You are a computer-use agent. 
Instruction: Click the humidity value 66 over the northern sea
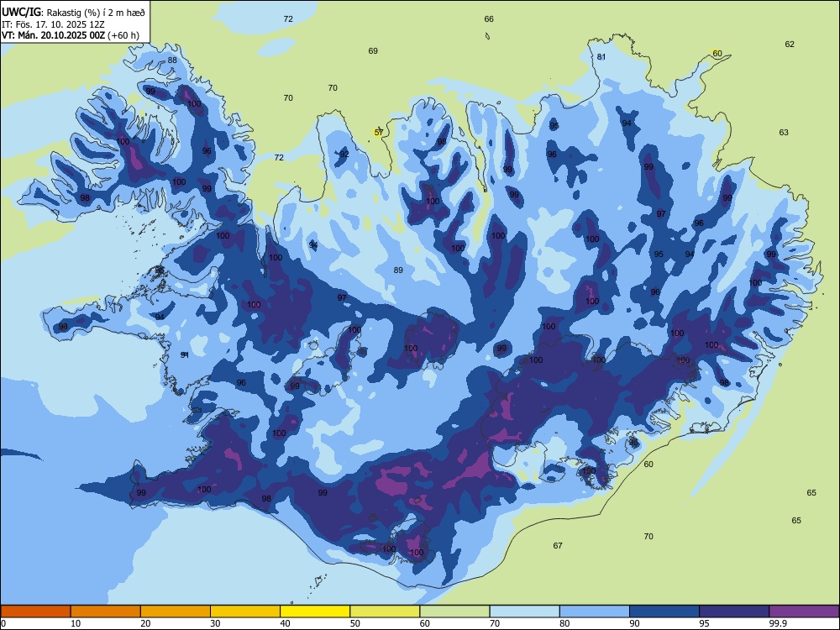point(489,18)
